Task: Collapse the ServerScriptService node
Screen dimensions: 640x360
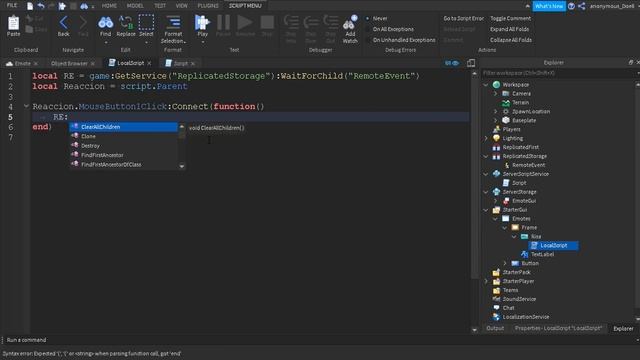Action: (486, 174)
